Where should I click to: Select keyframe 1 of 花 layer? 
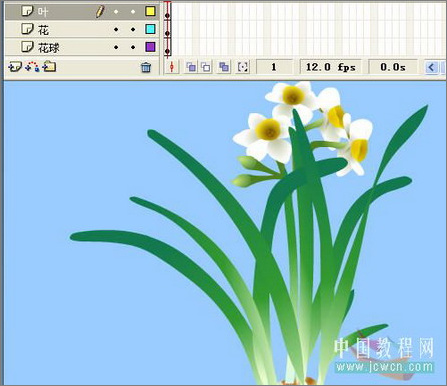tap(167, 30)
